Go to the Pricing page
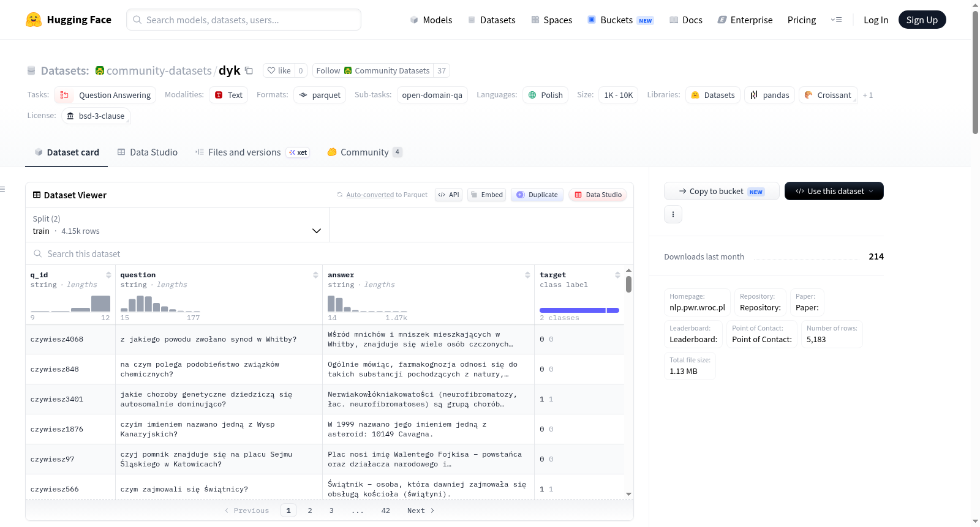The image size is (980, 527). (802, 20)
